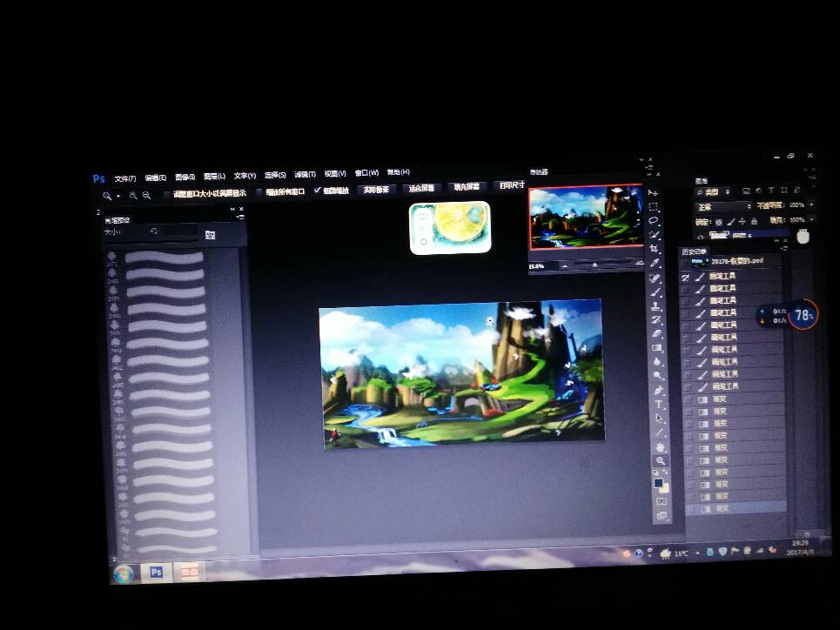The width and height of the screenshot is (840, 630).
Task: Open the history panel flyout menu
Action: tap(784, 249)
